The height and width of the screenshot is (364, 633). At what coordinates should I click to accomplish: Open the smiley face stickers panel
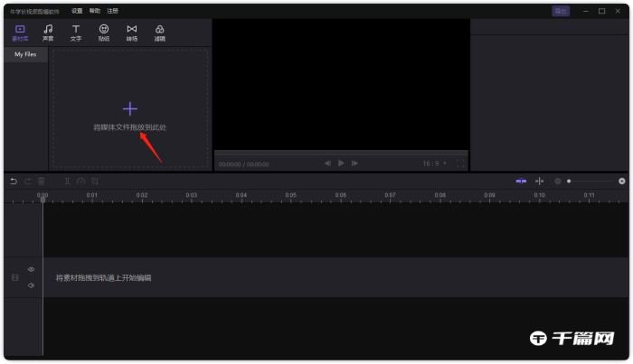[104, 33]
